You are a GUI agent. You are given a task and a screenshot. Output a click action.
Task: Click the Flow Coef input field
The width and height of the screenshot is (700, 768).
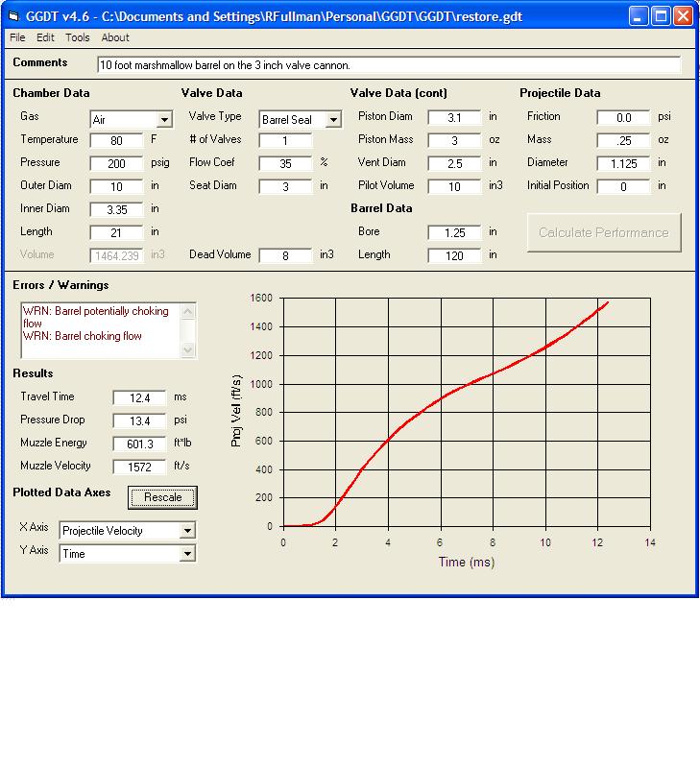coord(285,163)
